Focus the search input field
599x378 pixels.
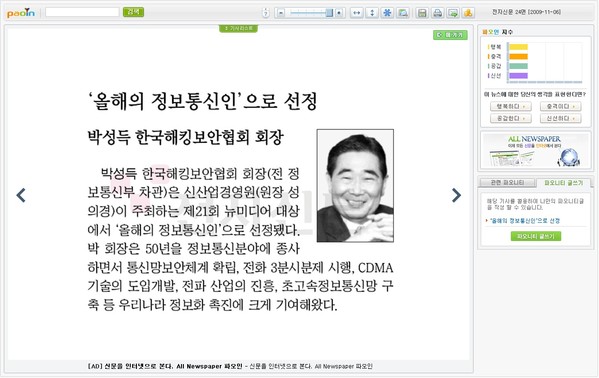click(82, 12)
